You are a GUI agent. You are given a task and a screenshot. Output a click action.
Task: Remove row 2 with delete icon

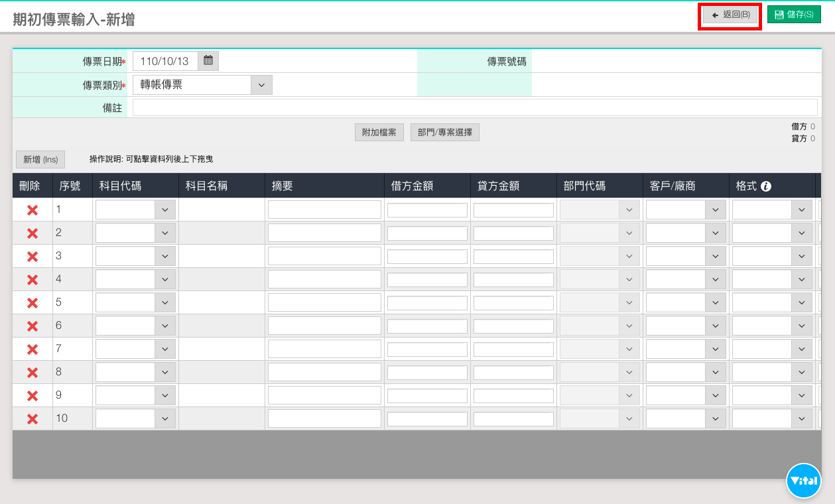point(32,233)
